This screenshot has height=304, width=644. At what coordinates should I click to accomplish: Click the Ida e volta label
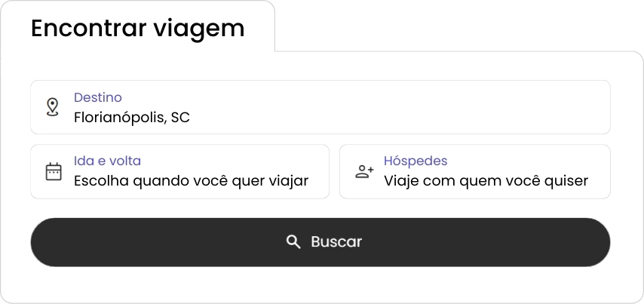(x=107, y=161)
